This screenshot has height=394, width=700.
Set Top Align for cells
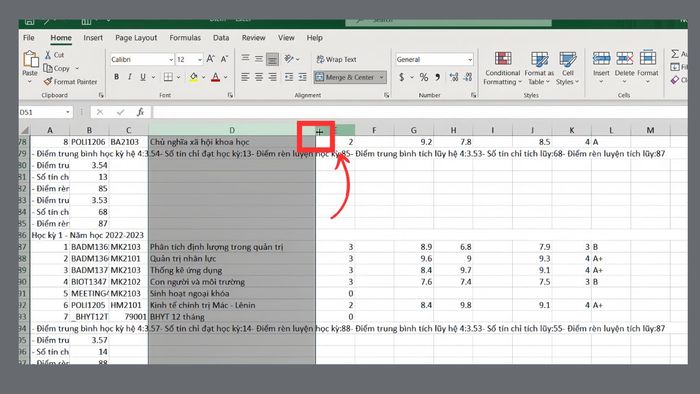(245, 58)
